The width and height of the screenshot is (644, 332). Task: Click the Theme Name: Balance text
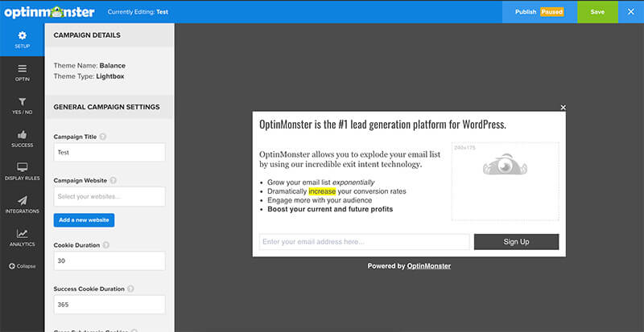pos(89,66)
